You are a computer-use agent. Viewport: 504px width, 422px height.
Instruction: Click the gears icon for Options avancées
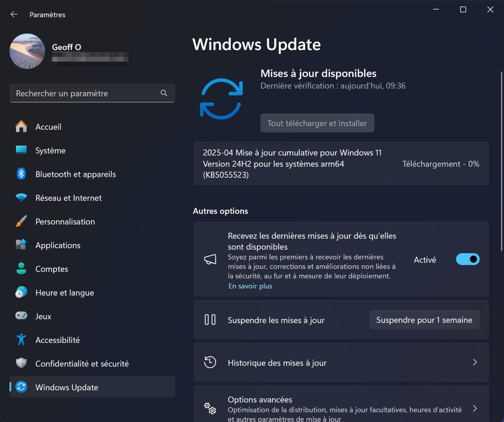210,408
